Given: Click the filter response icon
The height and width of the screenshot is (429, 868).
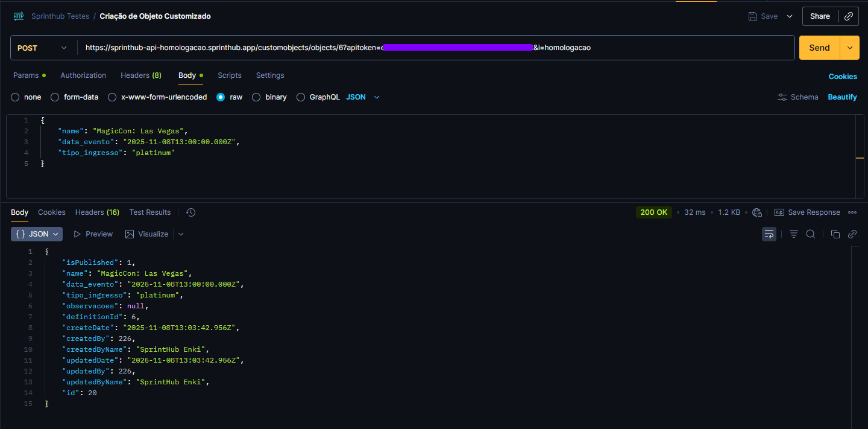Looking at the screenshot, I should point(794,234).
